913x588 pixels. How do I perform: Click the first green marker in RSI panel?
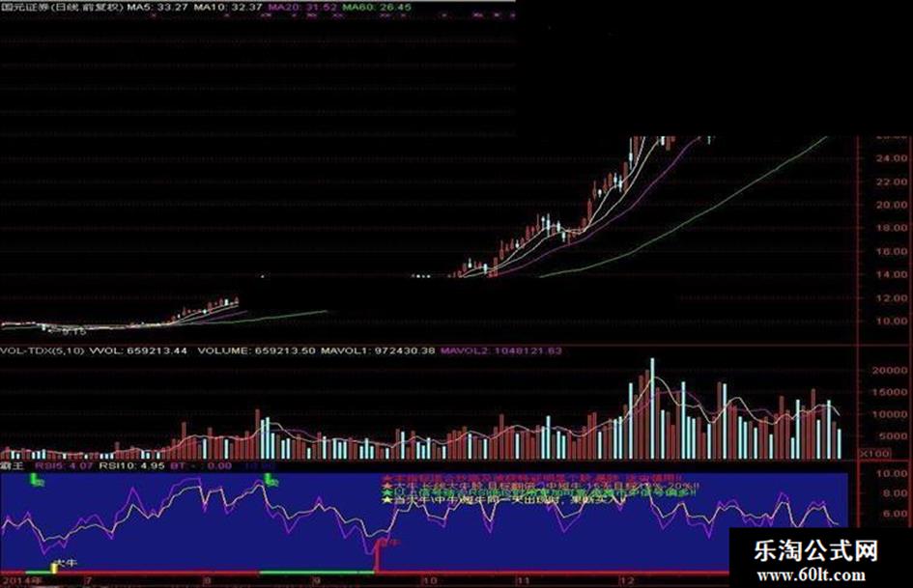[x=36, y=480]
